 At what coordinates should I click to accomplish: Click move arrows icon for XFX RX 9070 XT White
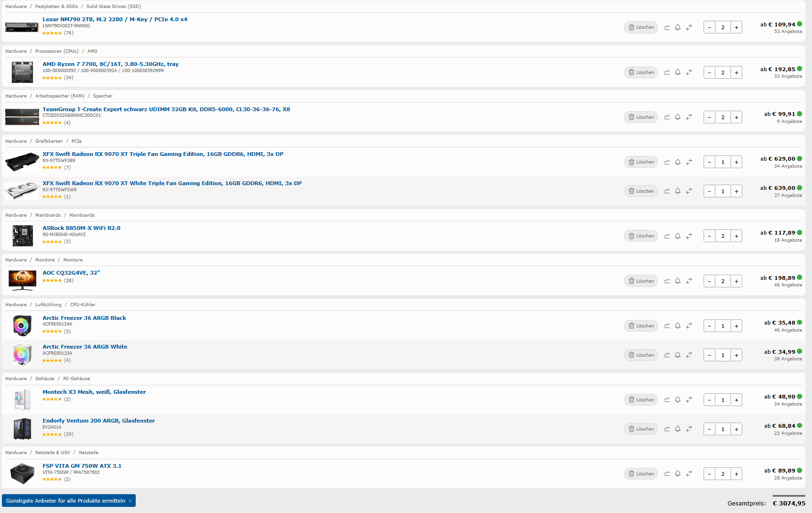click(x=689, y=191)
